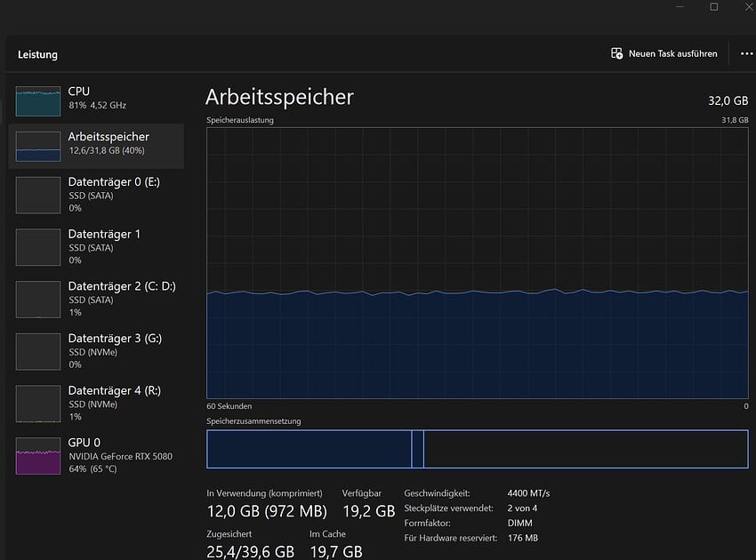
Task: Open the Datenträger 1 thumbnail graph
Action: click(x=38, y=247)
